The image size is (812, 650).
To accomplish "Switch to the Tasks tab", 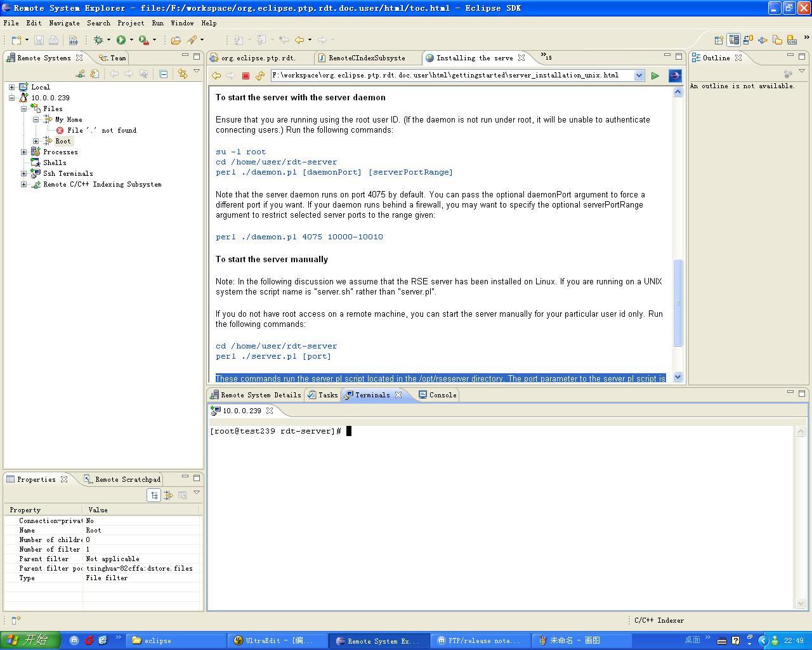I will 322,395.
